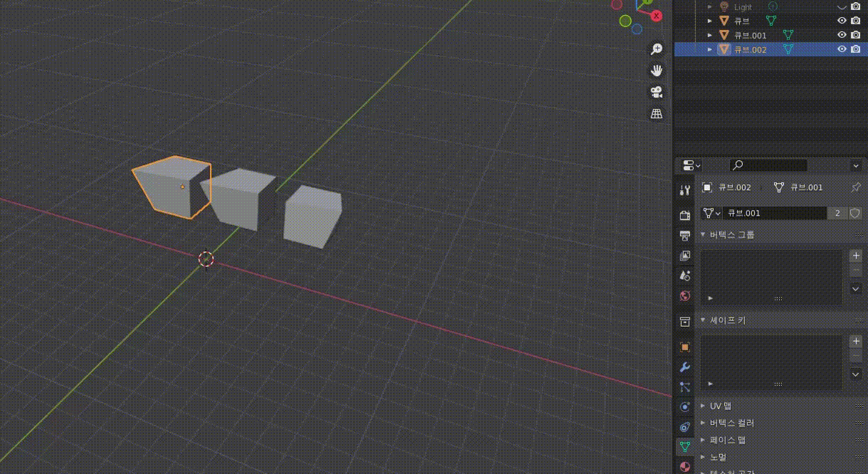Disable Light in renders with its camera icon
Viewport: 868px width, 474px height.
coord(856,6)
